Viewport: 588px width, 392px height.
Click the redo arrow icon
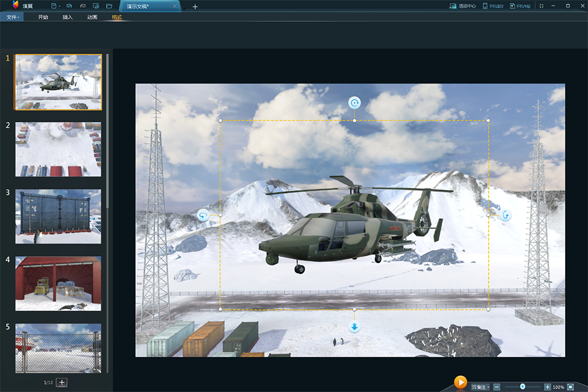(x=82, y=6)
